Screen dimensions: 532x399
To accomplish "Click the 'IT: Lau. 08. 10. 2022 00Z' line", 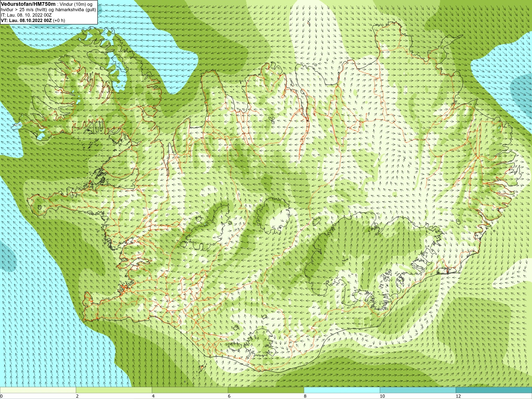I will 26,15.
